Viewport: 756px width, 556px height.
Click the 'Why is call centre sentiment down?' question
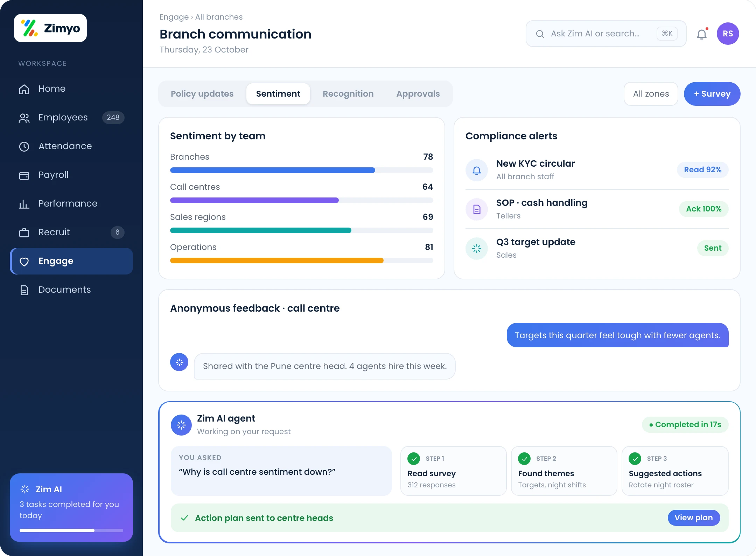pyautogui.click(x=257, y=472)
